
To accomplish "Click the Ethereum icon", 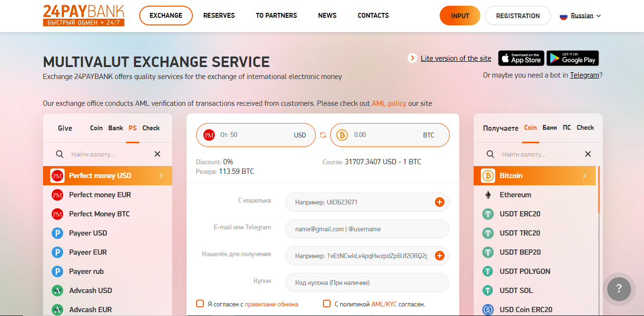I will [488, 195].
